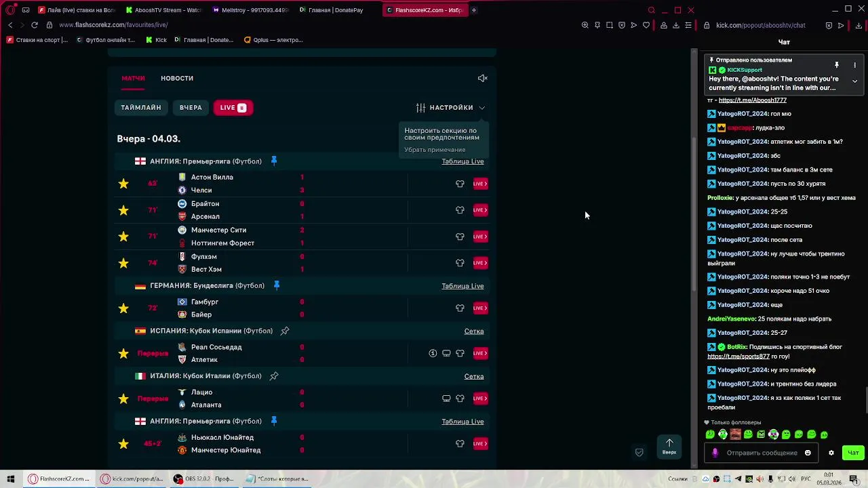Expand the pinned KICKSupport message
Screen dimensions: 868x488
coord(854,81)
